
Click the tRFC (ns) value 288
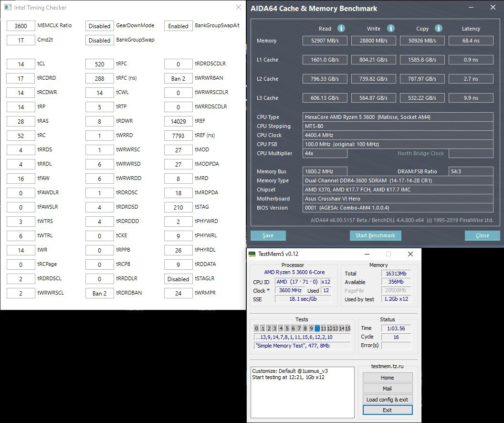coord(100,78)
